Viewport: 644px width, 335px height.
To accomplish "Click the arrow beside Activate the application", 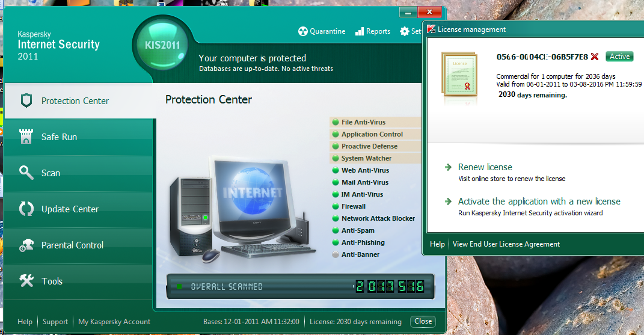I will click(x=448, y=201).
